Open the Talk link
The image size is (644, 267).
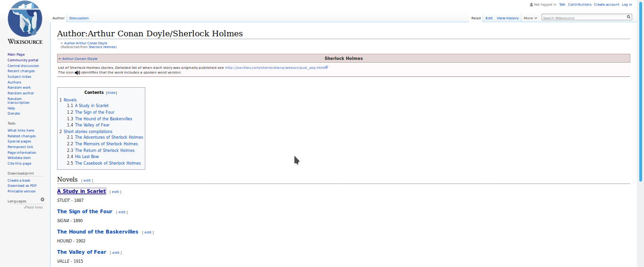pyautogui.click(x=562, y=4)
